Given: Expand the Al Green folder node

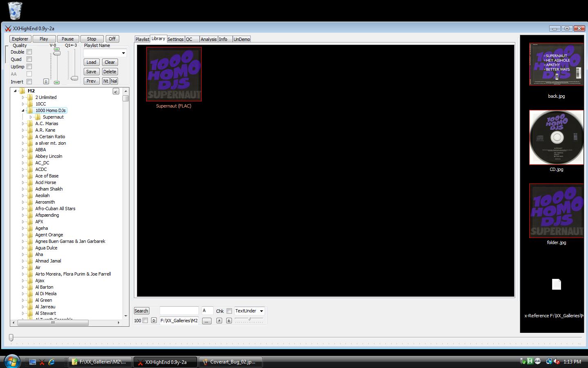Looking at the screenshot, I should click(x=23, y=300).
